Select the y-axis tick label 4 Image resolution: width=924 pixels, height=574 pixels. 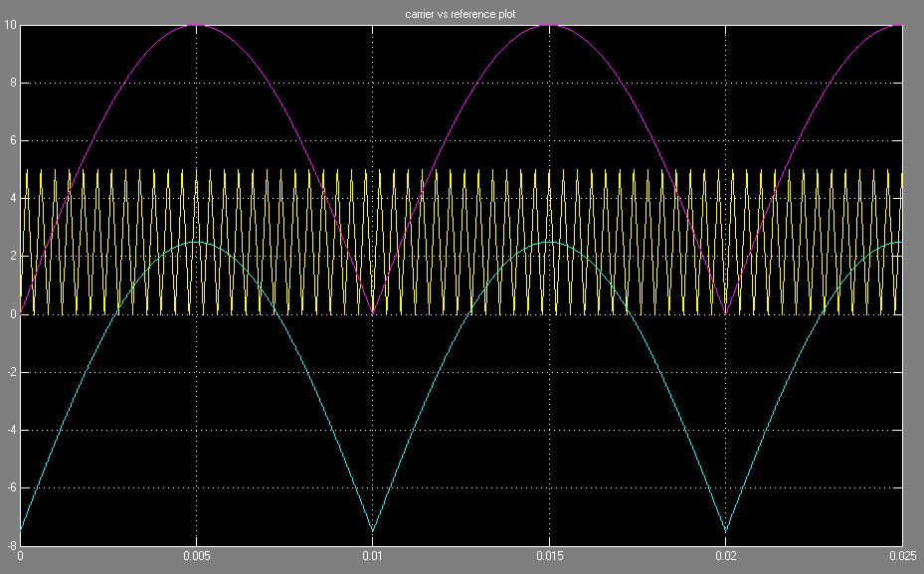(x=12, y=199)
